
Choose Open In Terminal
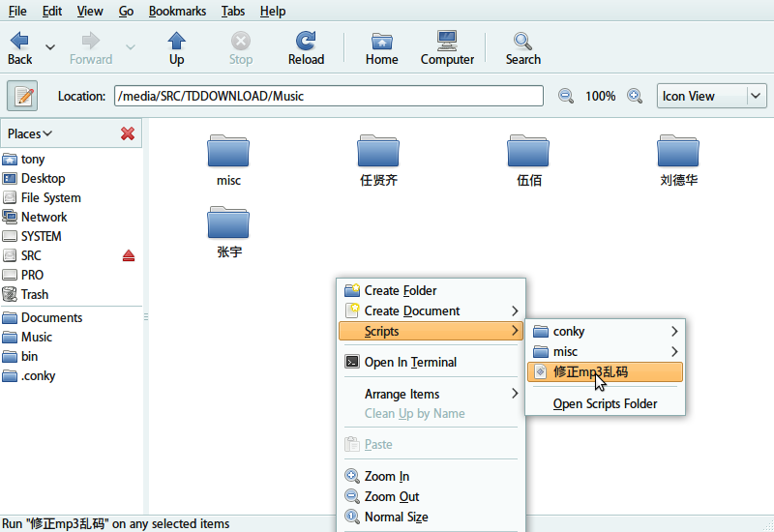(431, 362)
